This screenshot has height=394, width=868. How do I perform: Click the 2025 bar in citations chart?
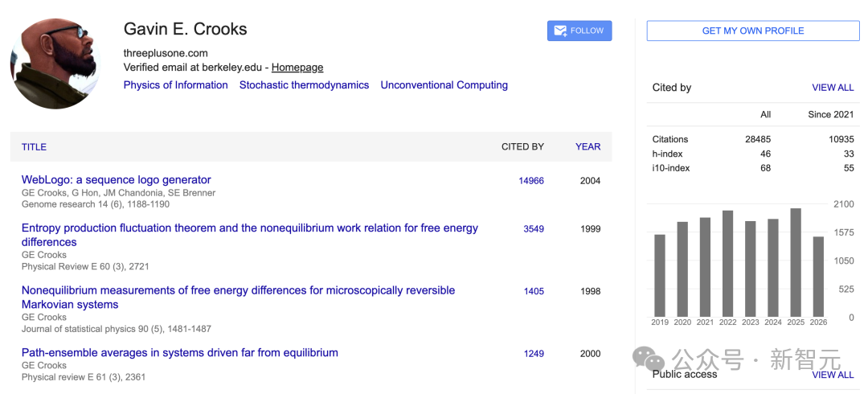click(796, 262)
